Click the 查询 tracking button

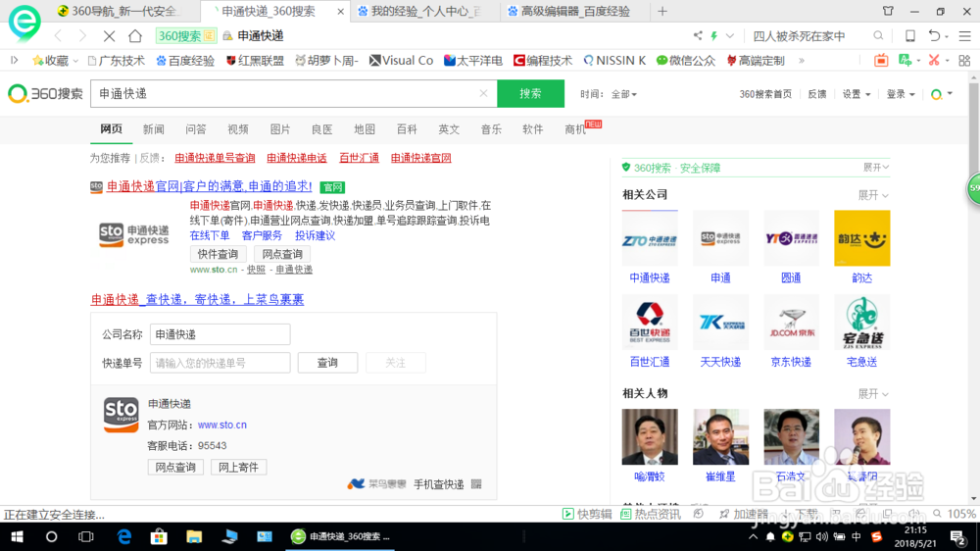click(327, 363)
